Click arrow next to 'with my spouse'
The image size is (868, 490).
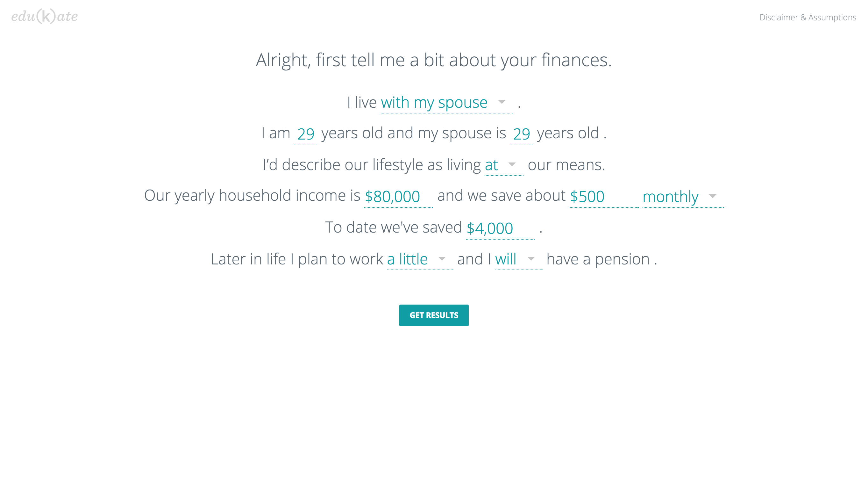tap(502, 102)
